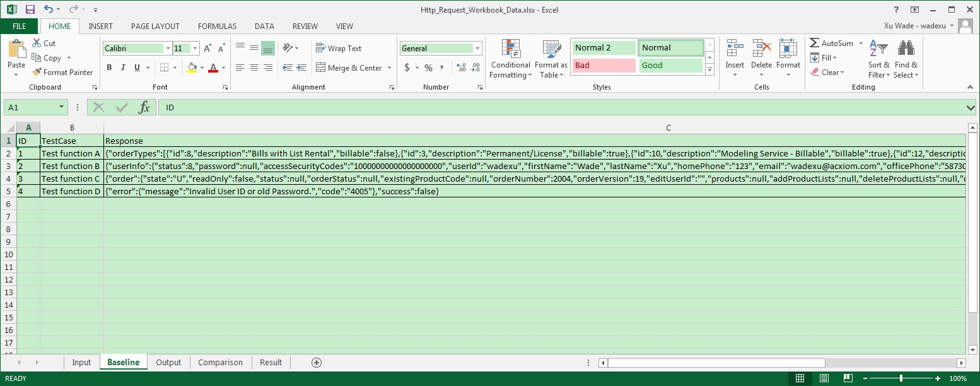Click the Save icon in quick access toolbar
The height and width of the screenshot is (386, 980).
(x=30, y=9)
